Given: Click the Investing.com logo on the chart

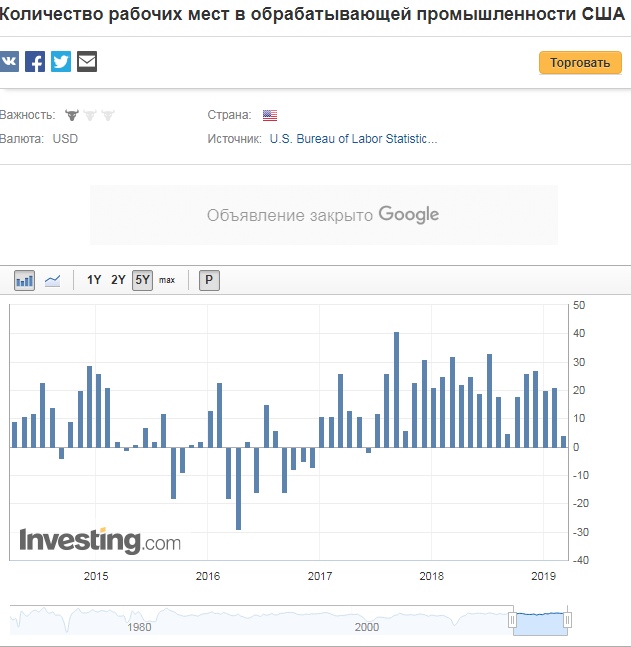Looking at the screenshot, I should click(100, 541).
